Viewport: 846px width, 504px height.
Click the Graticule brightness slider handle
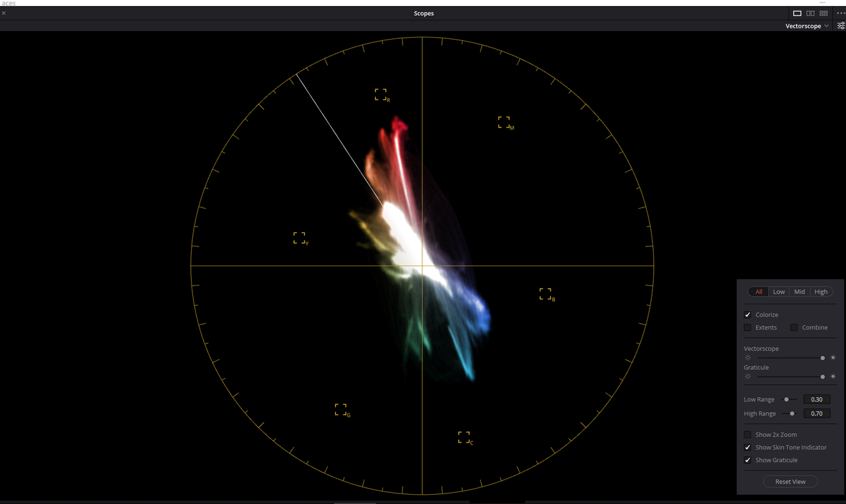[x=823, y=377]
